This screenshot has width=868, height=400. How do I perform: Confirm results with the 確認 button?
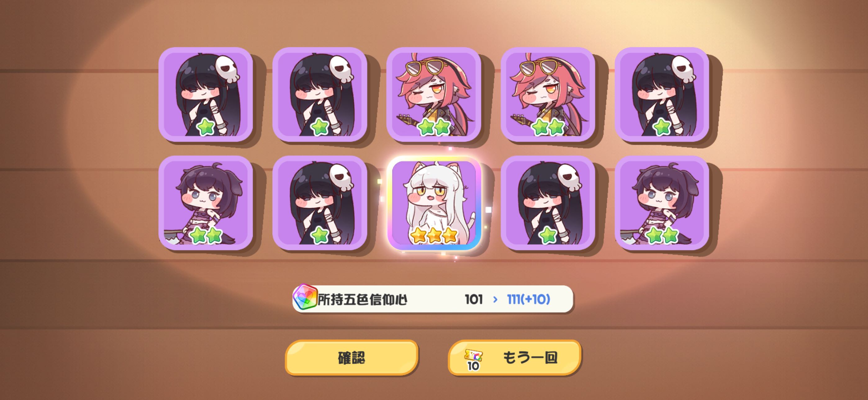[351, 357]
